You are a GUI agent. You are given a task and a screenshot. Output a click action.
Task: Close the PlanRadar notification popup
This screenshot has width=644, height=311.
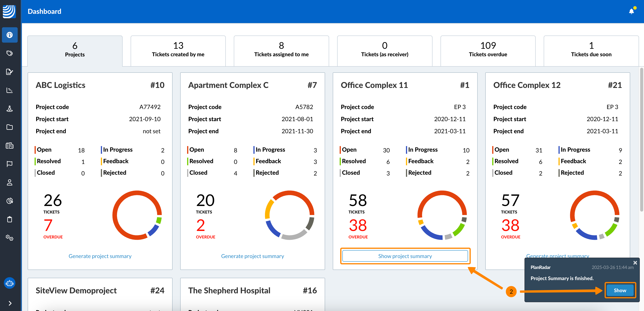[x=635, y=263]
